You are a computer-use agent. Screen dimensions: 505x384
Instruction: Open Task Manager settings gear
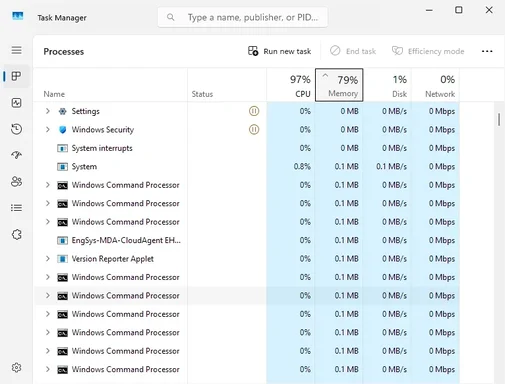pyautogui.click(x=16, y=367)
